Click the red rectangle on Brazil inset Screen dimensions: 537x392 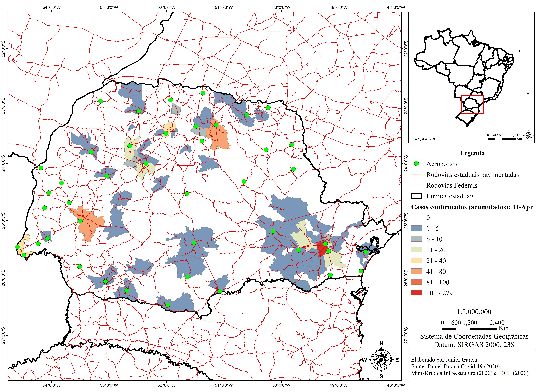(x=472, y=104)
